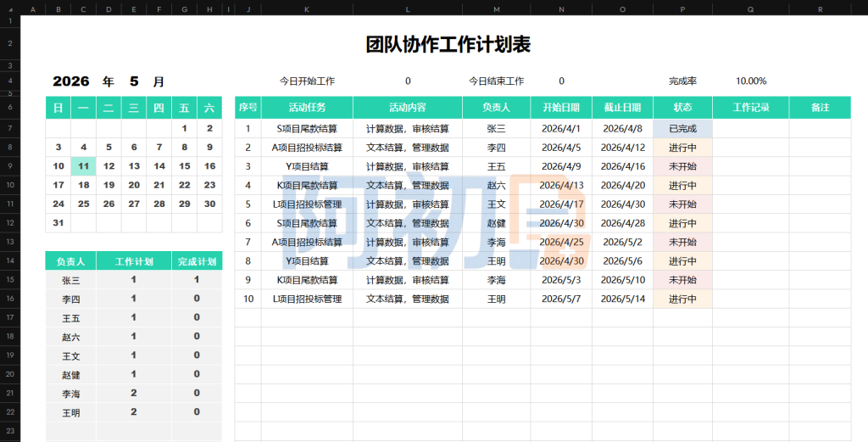
Task: Select calendar date 31
Action: click(58, 222)
